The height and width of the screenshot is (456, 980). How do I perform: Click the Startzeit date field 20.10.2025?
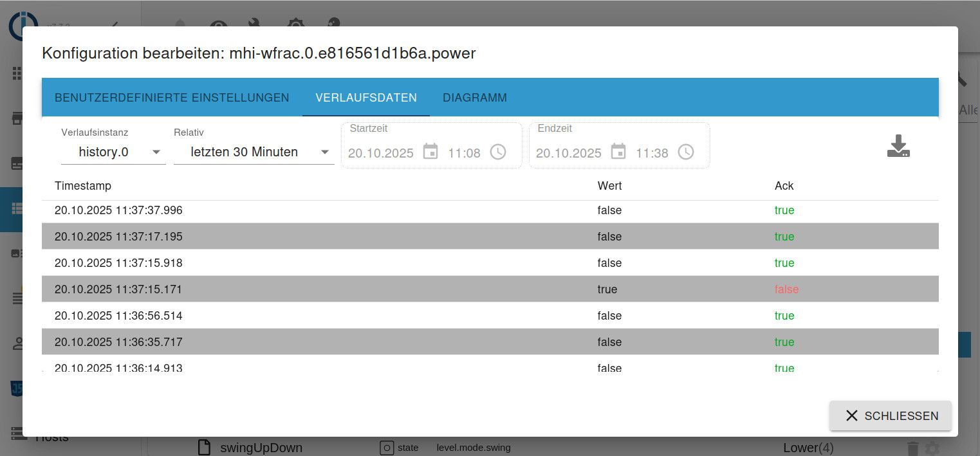pos(380,153)
